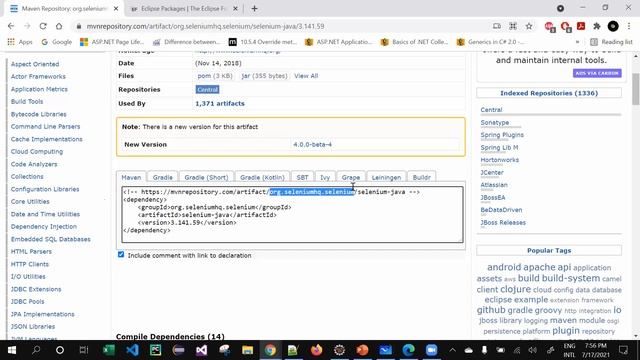
Task: Open JSON Libraries category
Action: click(33, 327)
